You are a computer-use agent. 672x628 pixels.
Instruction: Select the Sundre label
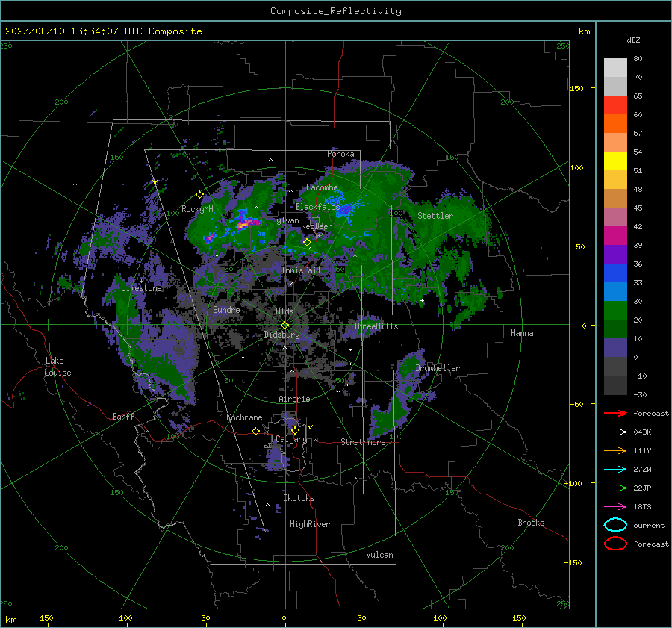226,309
